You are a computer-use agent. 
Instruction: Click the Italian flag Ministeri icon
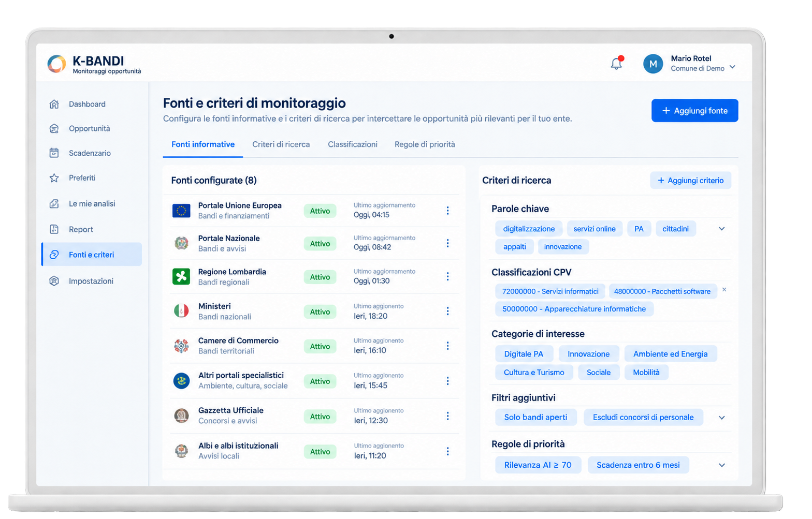pos(181,311)
